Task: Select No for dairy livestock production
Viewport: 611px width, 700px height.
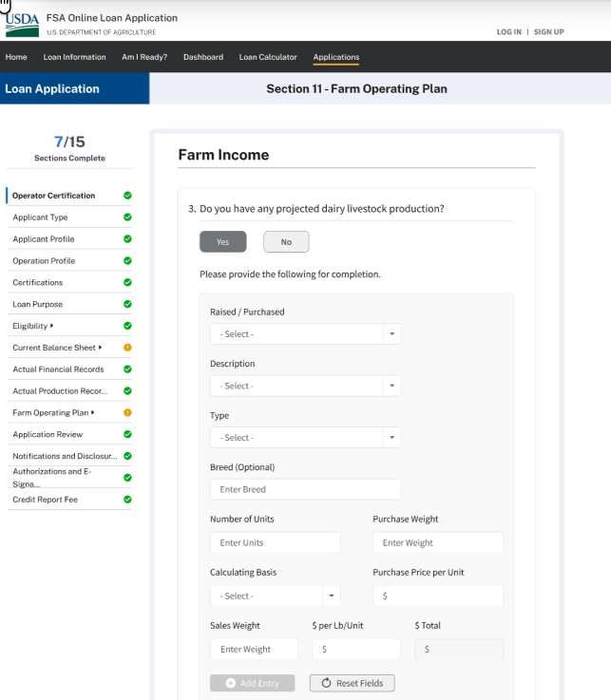Action: [x=286, y=242]
